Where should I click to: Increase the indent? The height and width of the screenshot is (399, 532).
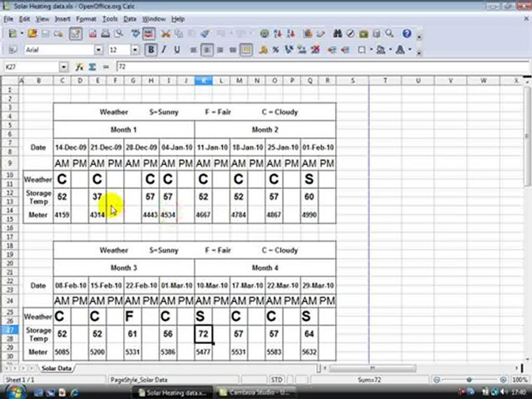coord(345,50)
